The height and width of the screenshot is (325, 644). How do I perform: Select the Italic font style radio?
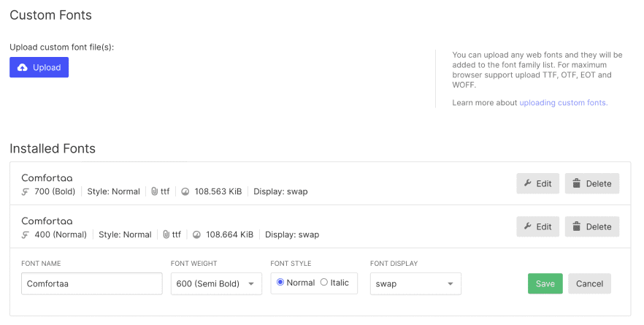coord(324,282)
